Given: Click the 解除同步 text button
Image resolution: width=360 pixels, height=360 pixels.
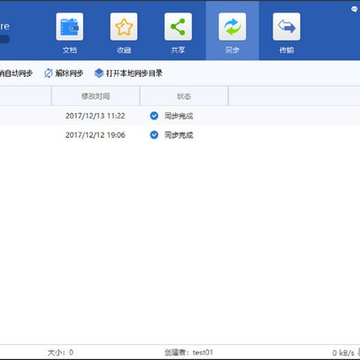Looking at the screenshot, I should point(69,73).
